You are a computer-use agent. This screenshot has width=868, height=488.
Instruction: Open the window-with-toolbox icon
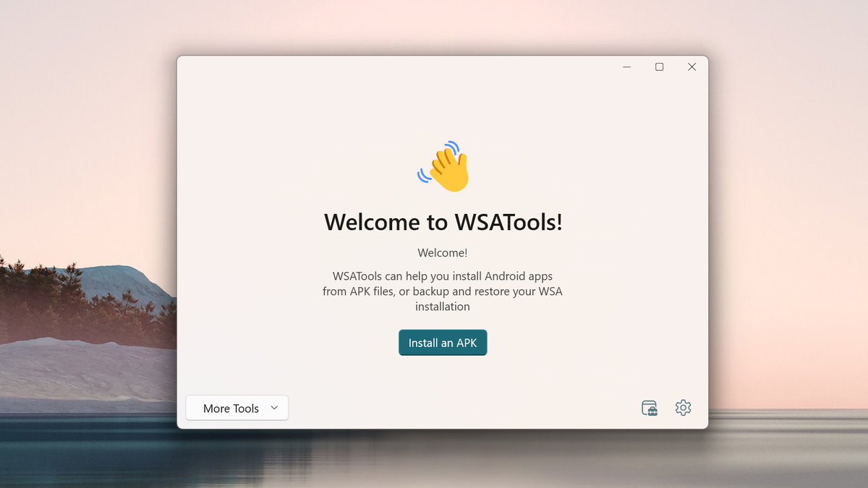click(x=650, y=408)
